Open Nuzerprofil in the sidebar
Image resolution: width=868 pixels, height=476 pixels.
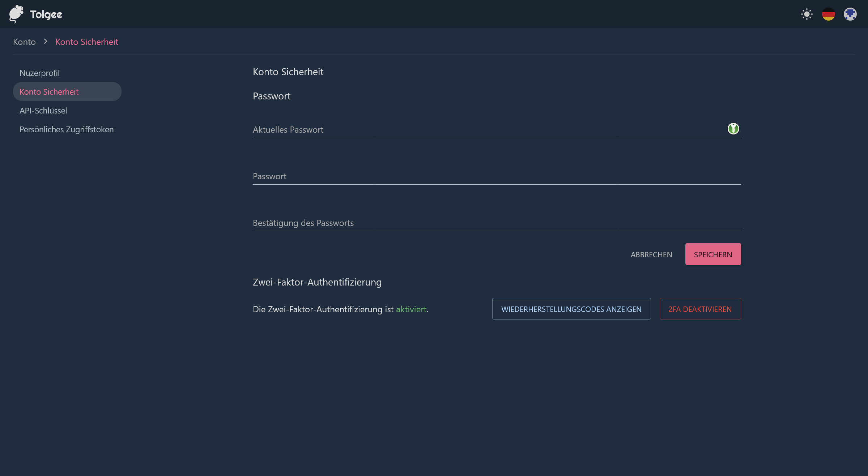coord(40,73)
